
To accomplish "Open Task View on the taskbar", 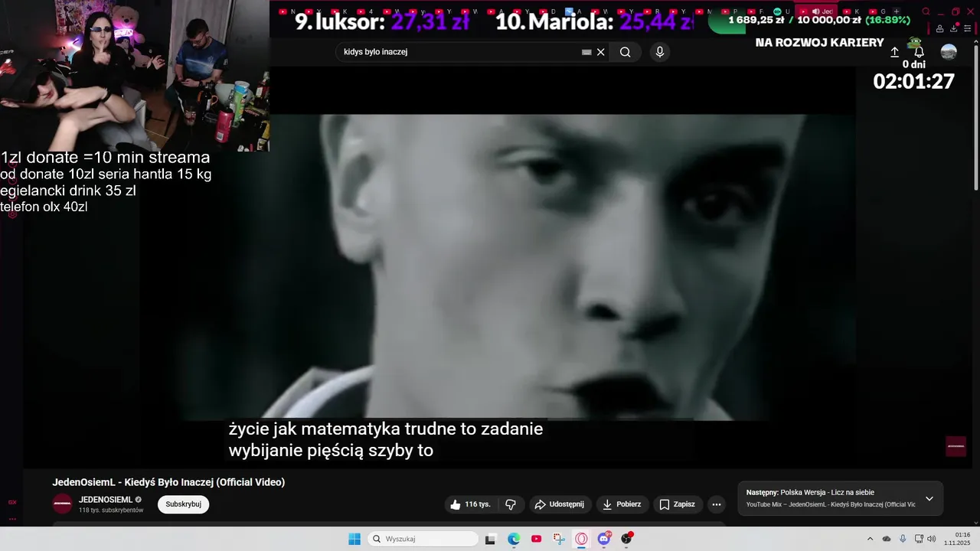I will pyautogui.click(x=491, y=539).
